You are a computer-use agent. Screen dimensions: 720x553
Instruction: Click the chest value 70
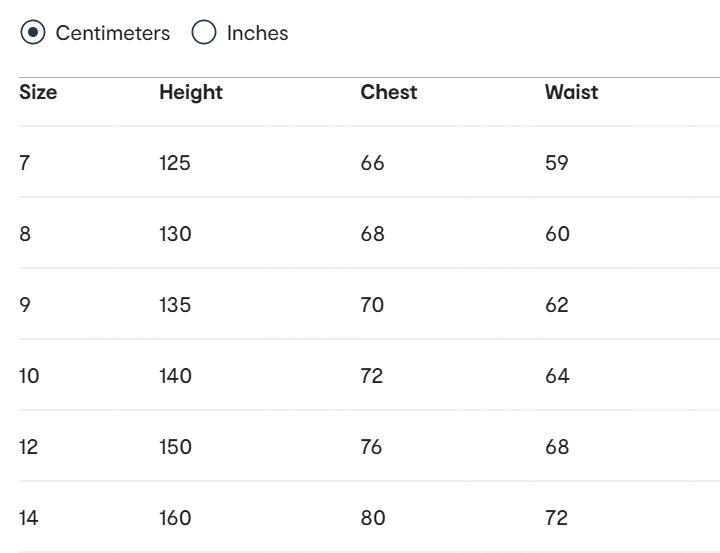click(372, 305)
